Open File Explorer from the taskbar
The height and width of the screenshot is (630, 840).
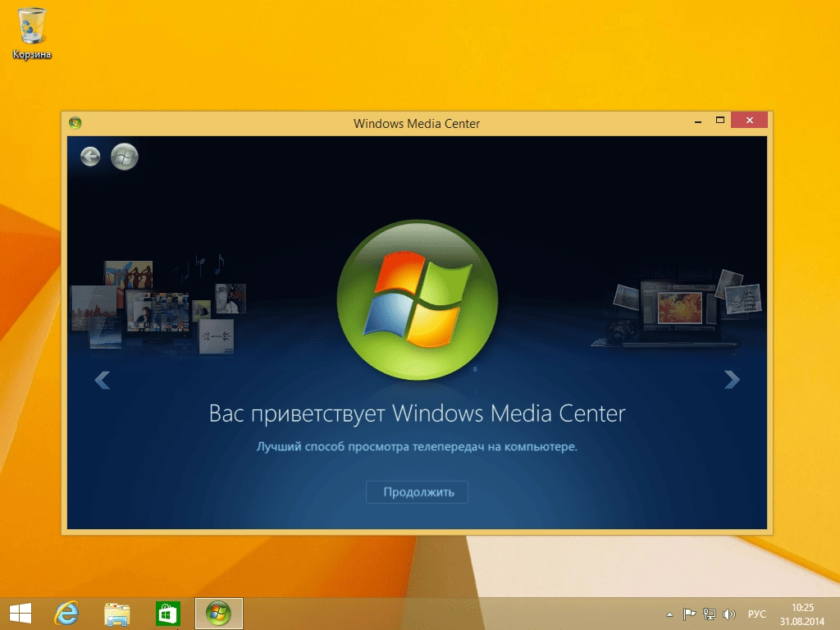tap(116, 614)
